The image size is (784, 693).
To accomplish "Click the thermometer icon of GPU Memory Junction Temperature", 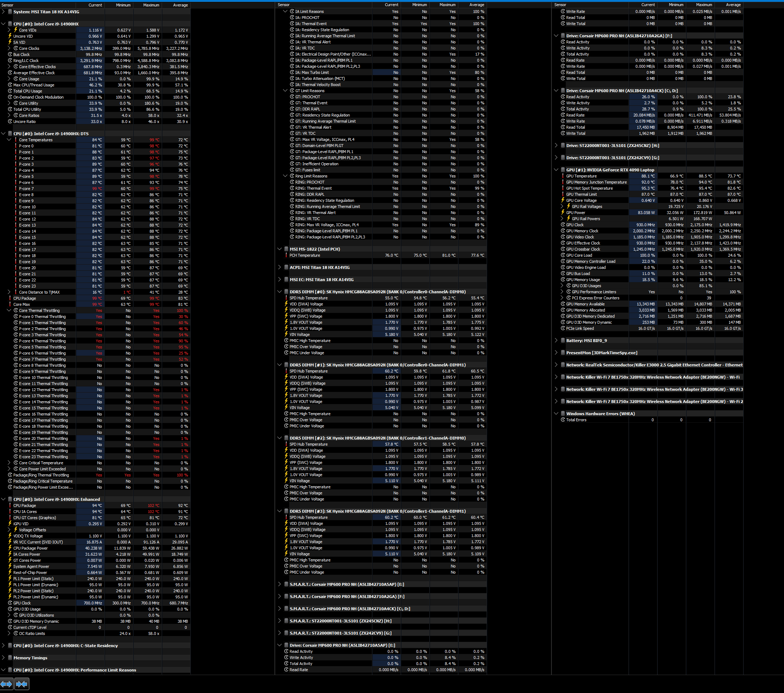I will (x=563, y=182).
